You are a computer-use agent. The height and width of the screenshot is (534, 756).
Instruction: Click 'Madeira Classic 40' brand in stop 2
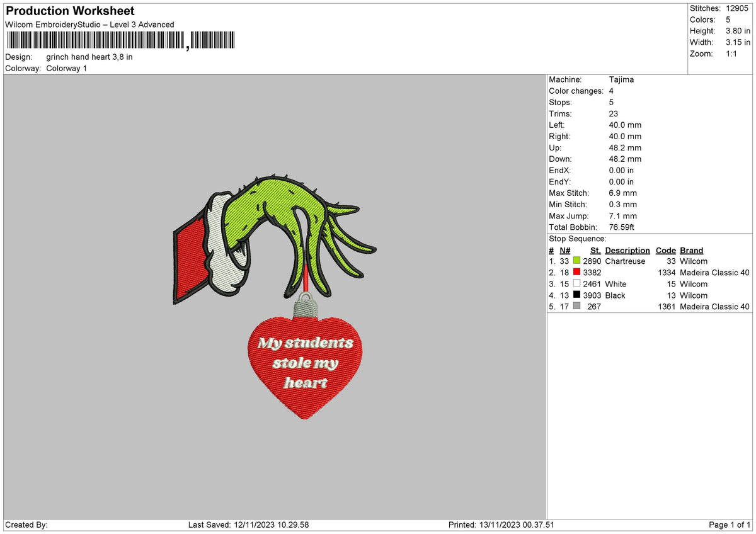[715, 273]
